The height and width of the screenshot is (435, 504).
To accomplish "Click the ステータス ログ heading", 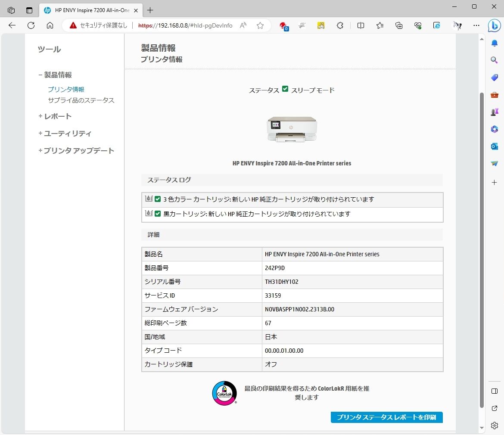I will coord(169,180).
